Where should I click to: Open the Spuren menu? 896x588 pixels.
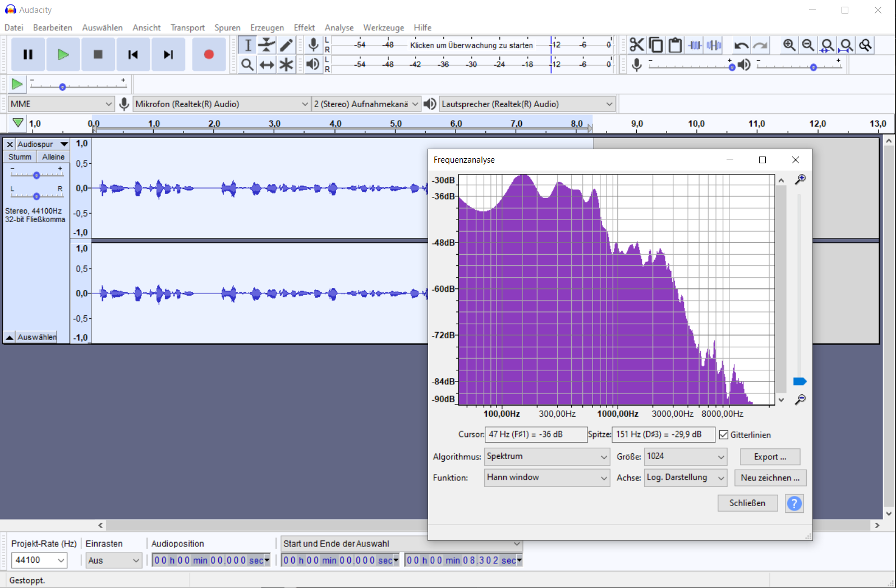(227, 27)
